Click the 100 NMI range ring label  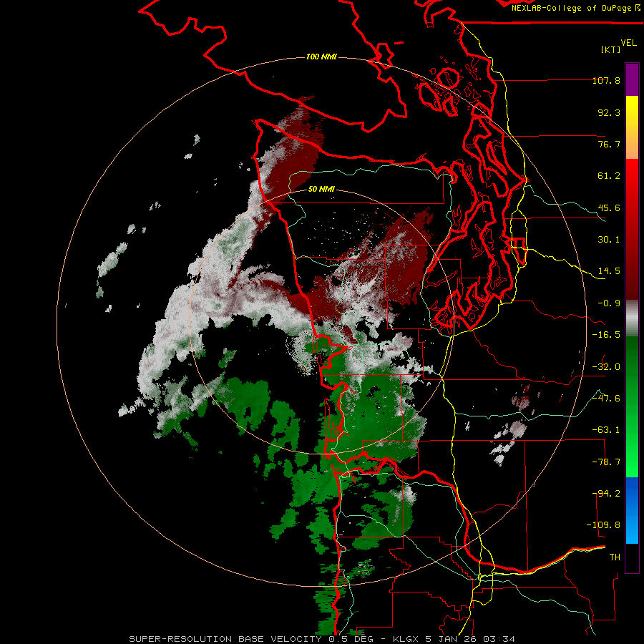pos(321,57)
